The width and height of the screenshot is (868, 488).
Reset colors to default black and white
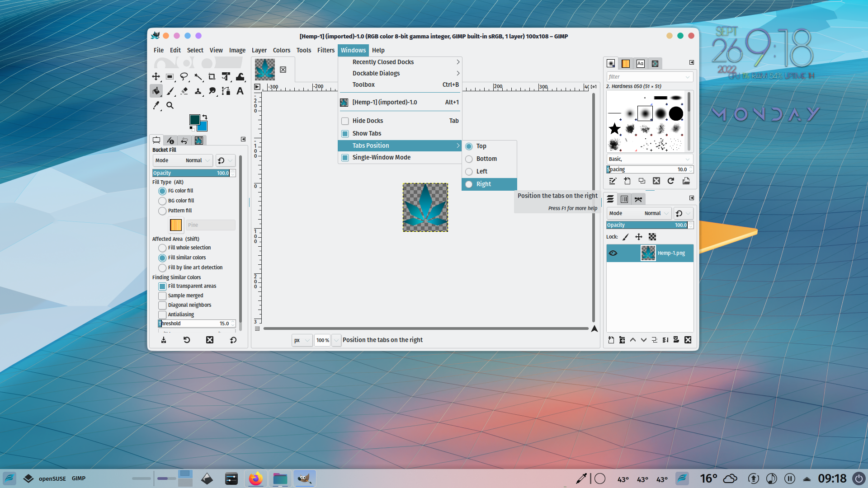[191, 129]
